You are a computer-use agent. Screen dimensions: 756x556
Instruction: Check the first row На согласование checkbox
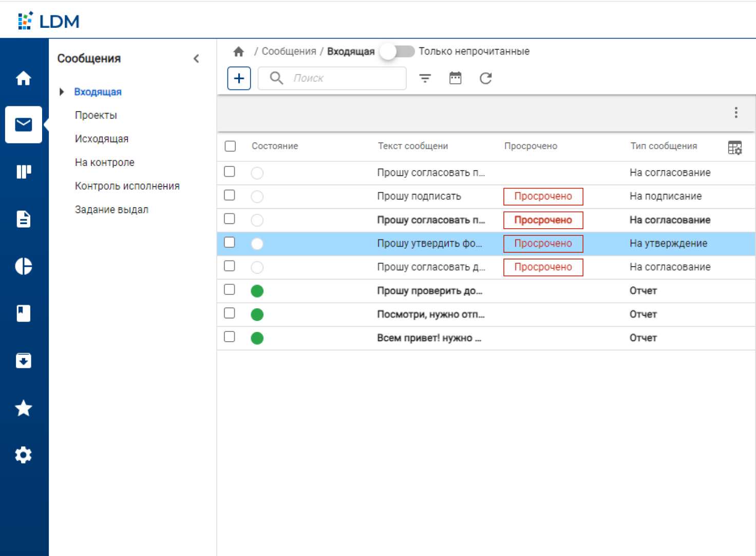click(x=230, y=172)
